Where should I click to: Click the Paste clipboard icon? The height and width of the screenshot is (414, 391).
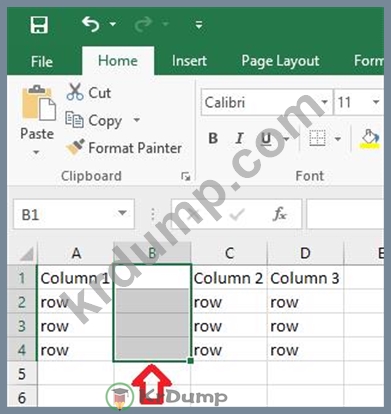point(38,103)
